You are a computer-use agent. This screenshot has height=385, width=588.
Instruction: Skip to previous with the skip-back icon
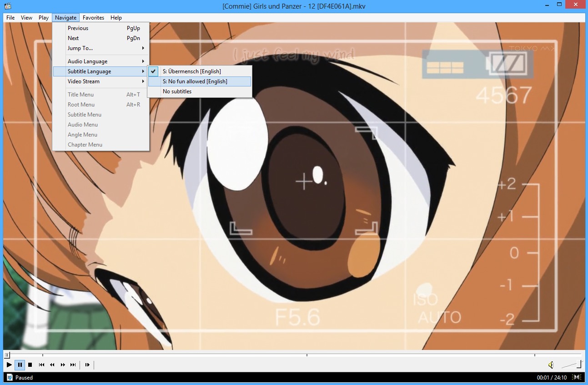click(x=41, y=365)
